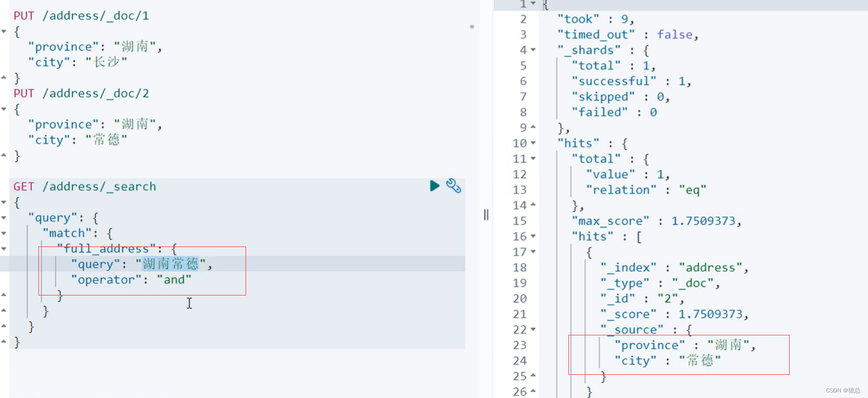Click the "successful" : 1 line
The height and width of the screenshot is (398, 868).
click(631, 81)
